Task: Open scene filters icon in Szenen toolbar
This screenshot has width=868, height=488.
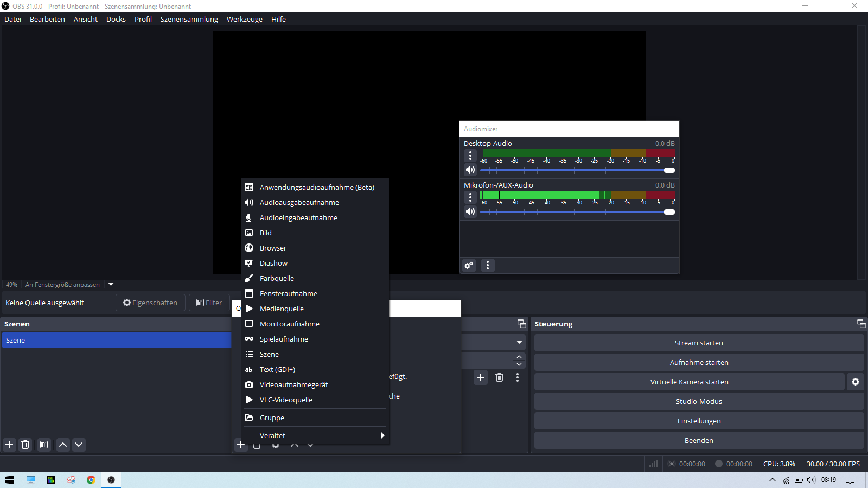Action: pos(44,445)
